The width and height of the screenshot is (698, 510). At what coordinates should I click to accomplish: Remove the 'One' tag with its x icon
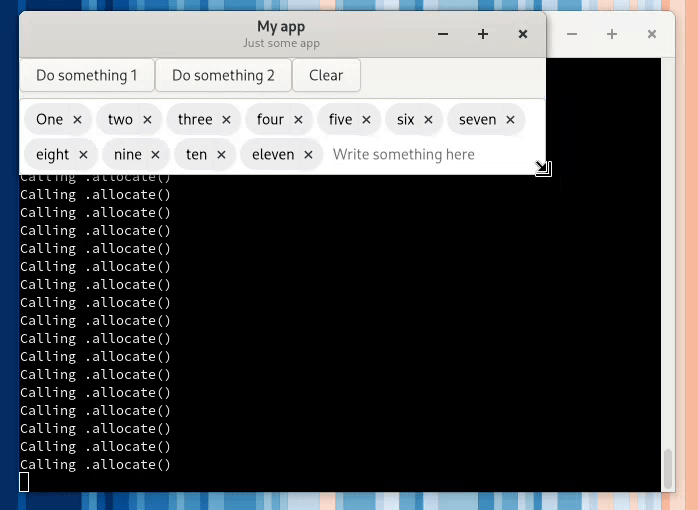(x=77, y=120)
